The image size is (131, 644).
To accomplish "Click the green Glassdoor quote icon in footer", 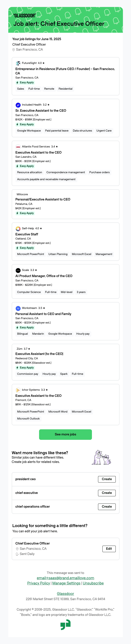I will pos(65,625).
